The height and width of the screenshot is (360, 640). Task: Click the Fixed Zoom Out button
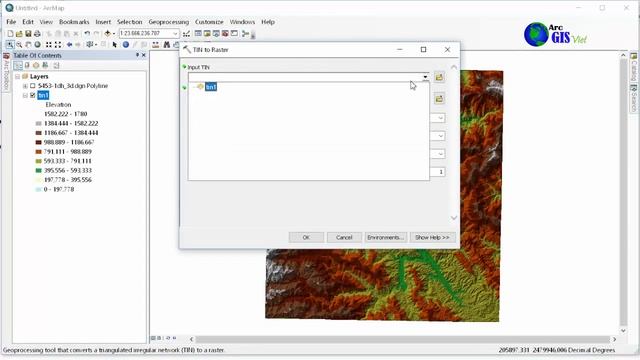pyautogui.click(x=58, y=44)
